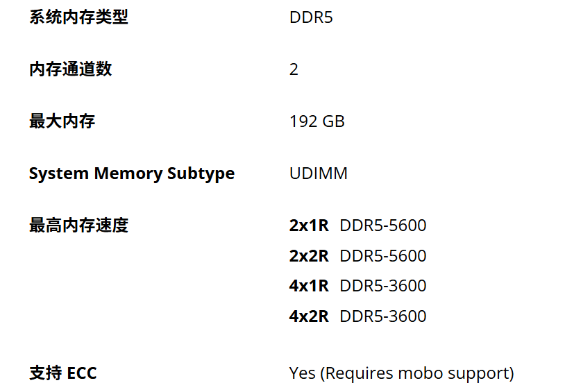Select the channel count value 2
565x392 pixels.
click(294, 69)
